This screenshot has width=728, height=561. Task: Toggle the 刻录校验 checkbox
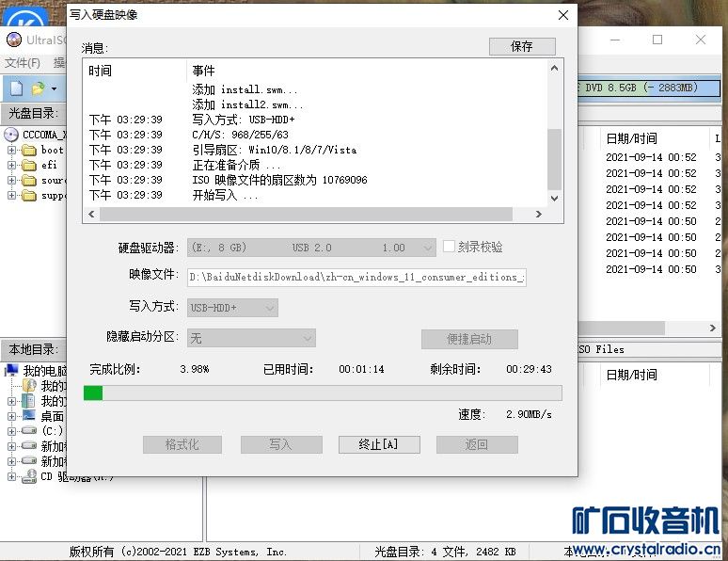(449, 247)
